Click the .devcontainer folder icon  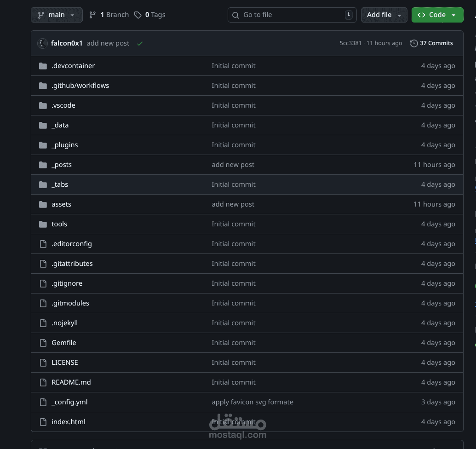[x=43, y=66]
